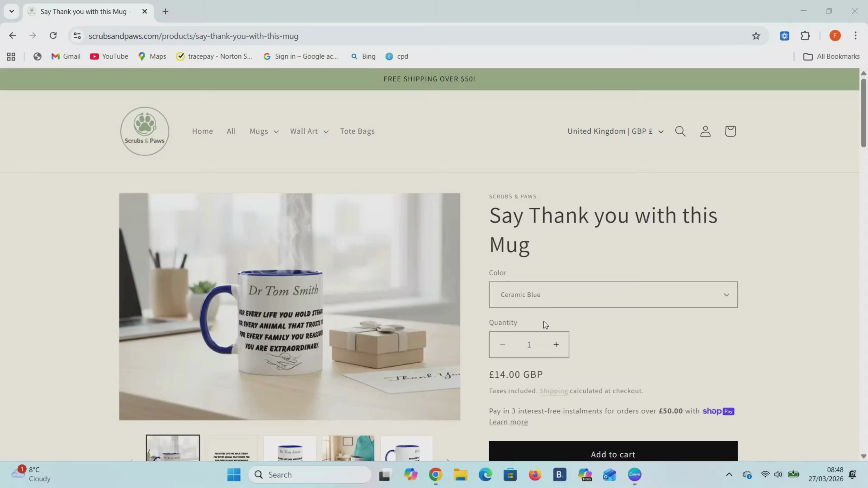Click the blue snowflake extension icon
The width and height of the screenshot is (868, 488).
(784, 36)
